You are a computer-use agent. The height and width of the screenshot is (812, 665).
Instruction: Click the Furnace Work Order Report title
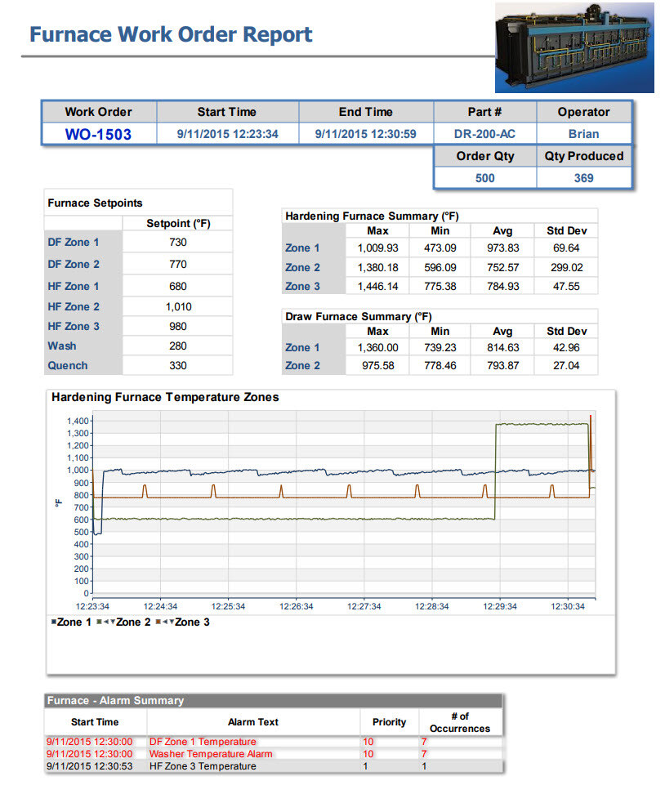(x=171, y=35)
